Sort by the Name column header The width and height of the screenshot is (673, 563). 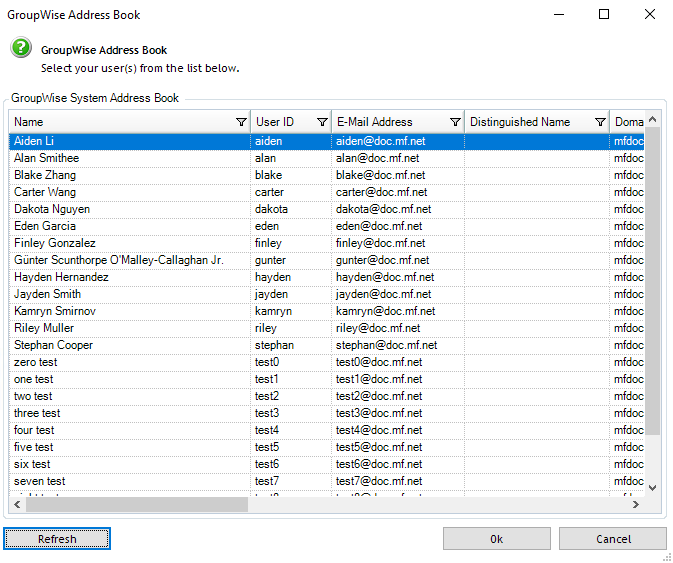[120, 122]
